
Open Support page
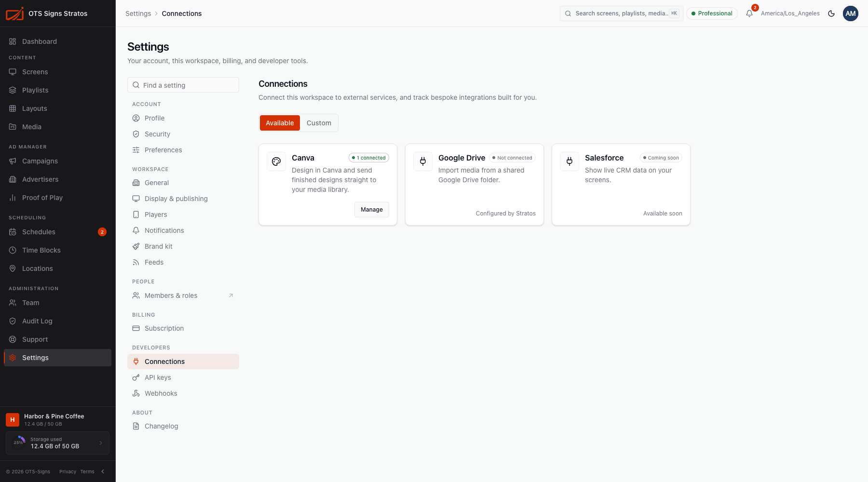coord(57,339)
